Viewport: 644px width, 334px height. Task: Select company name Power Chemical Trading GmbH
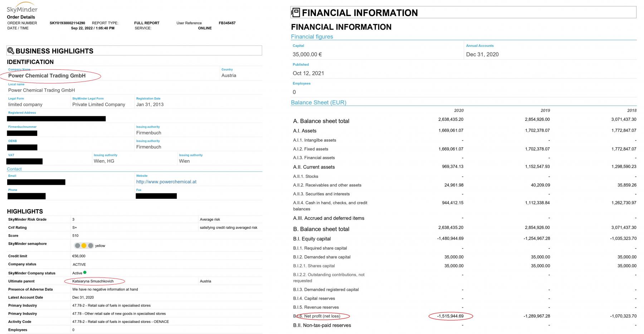47,76
